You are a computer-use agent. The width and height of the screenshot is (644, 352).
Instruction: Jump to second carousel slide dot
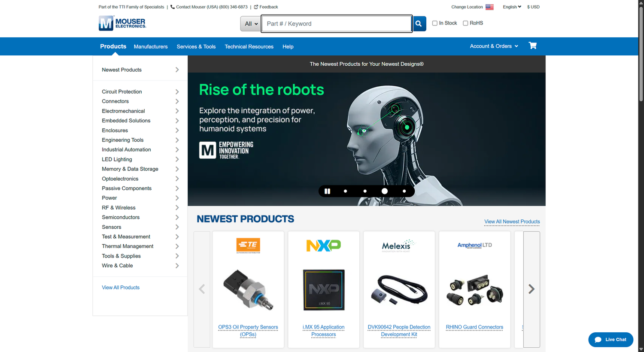point(365,191)
